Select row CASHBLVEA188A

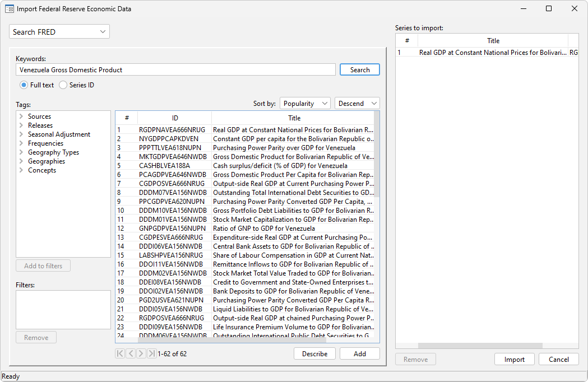click(x=245, y=166)
